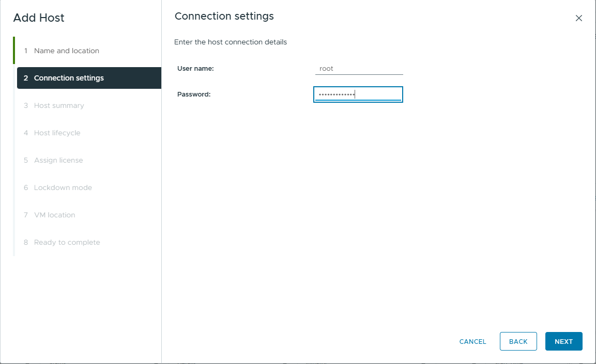The height and width of the screenshot is (364, 596).
Task: Select the Assign license step
Action: coord(58,160)
